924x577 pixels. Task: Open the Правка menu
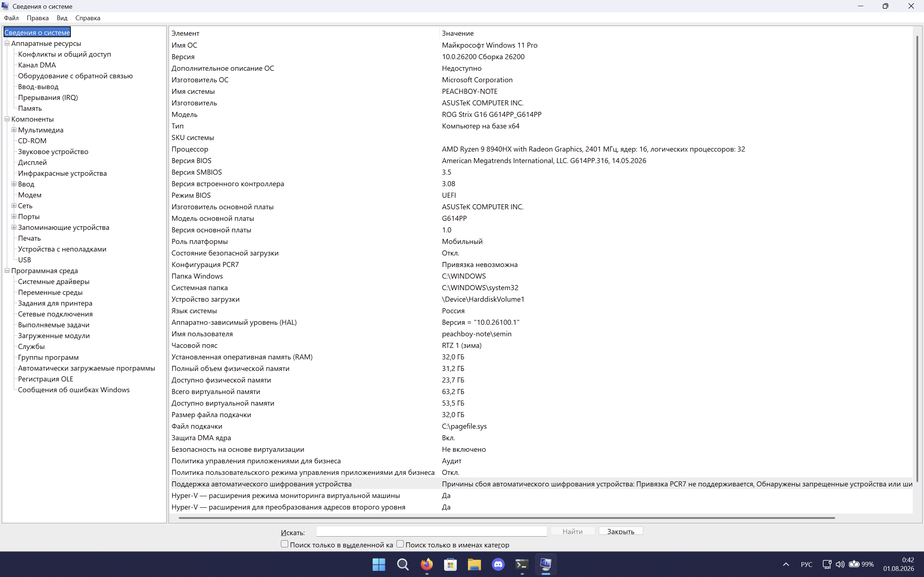(x=38, y=18)
